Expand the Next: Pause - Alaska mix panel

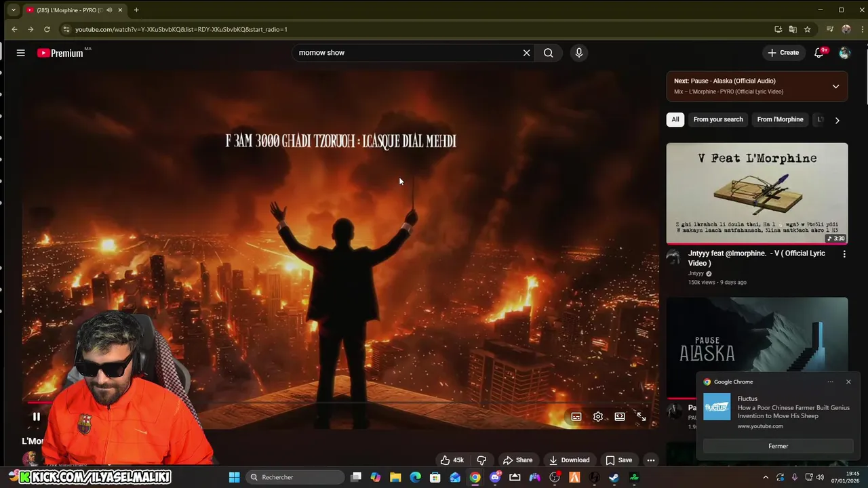click(x=835, y=86)
